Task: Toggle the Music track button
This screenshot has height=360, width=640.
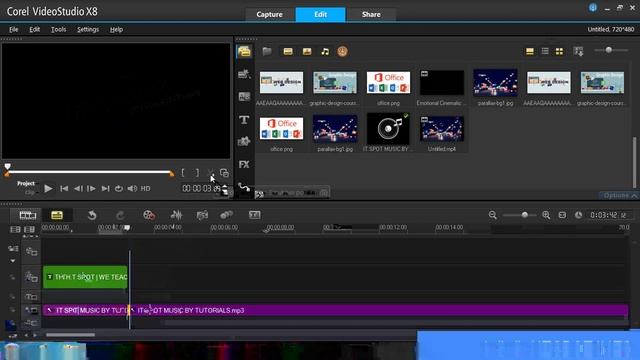Action: (x=31, y=323)
